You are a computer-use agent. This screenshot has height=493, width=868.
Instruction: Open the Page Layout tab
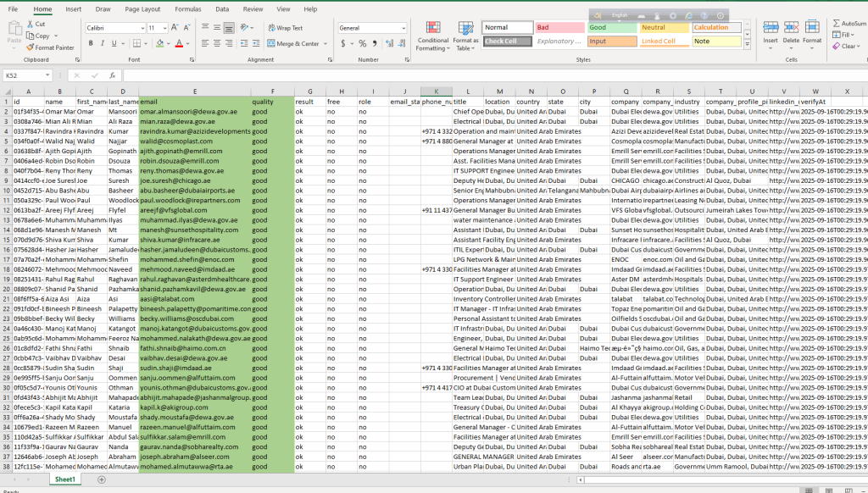[x=142, y=8]
